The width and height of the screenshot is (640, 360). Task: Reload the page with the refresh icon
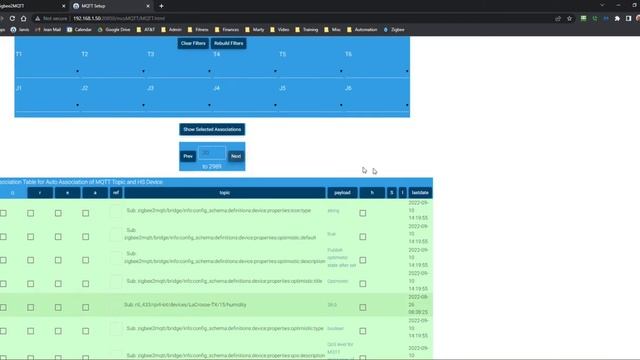pos(12,18)
